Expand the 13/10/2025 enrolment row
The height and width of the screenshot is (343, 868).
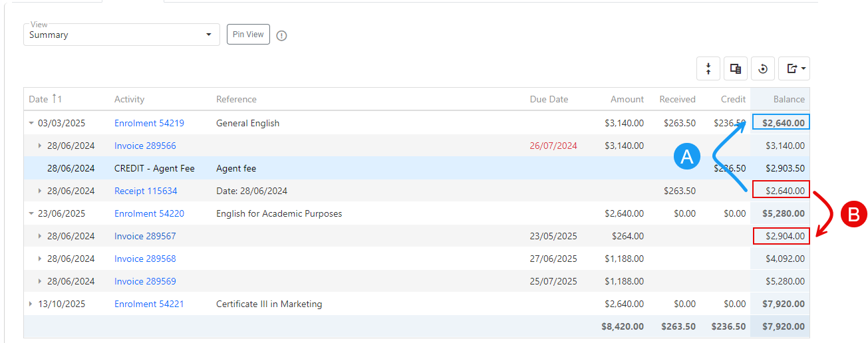click(31, 304)
